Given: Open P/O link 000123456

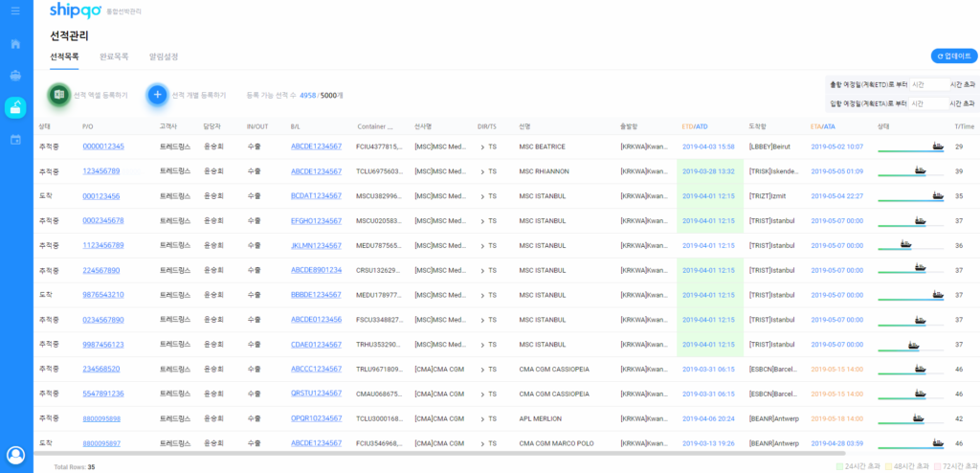Looking at the screenshot, I should (x=101, y=196).
